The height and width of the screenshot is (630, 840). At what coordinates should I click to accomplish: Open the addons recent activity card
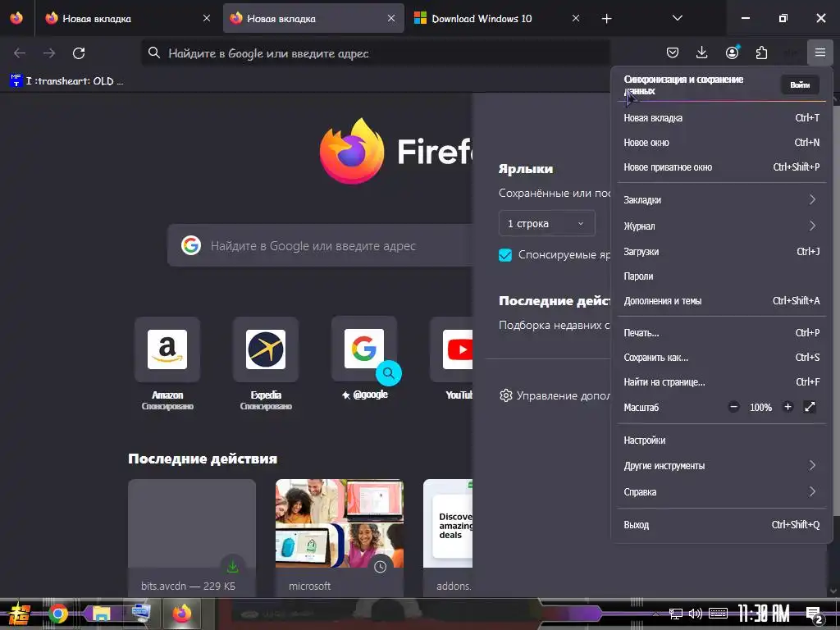(x=448, y=537)
